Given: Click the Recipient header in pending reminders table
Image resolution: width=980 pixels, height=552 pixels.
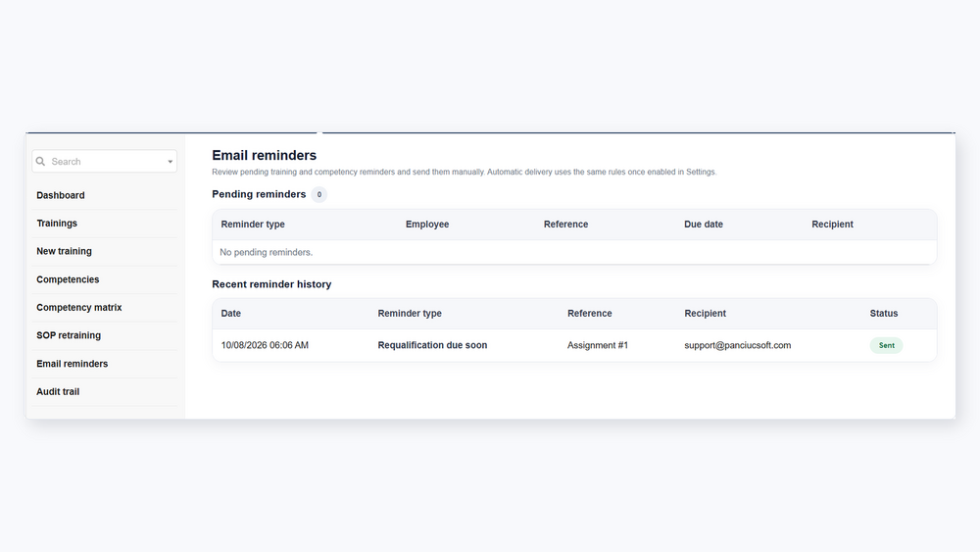Looking at the screenshot, I should (x=832, y=225).
